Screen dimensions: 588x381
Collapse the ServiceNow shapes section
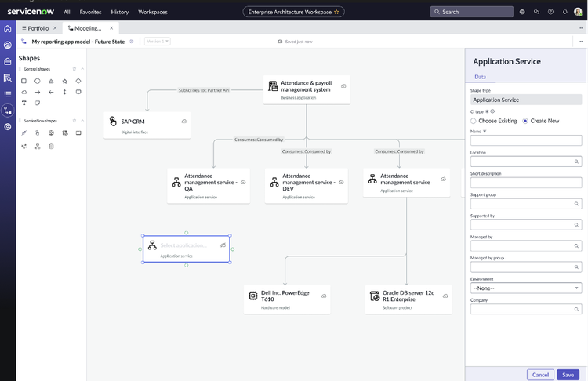tap(82, 121)
